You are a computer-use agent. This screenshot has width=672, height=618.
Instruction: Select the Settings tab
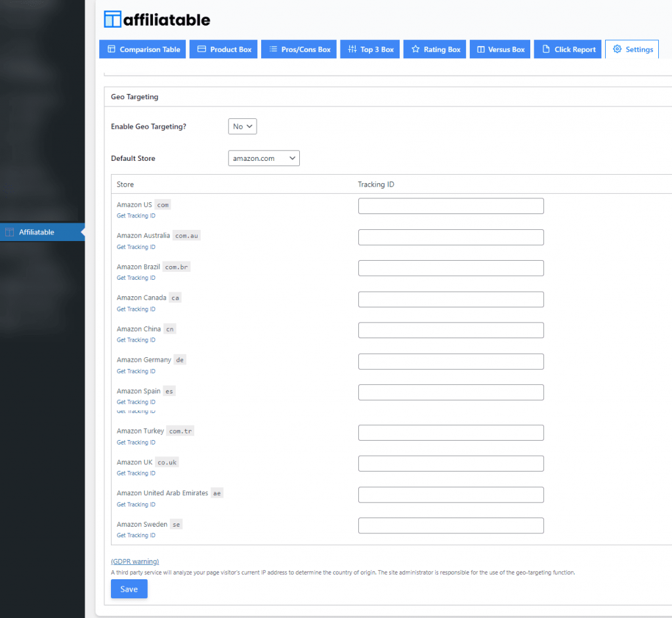632,49
